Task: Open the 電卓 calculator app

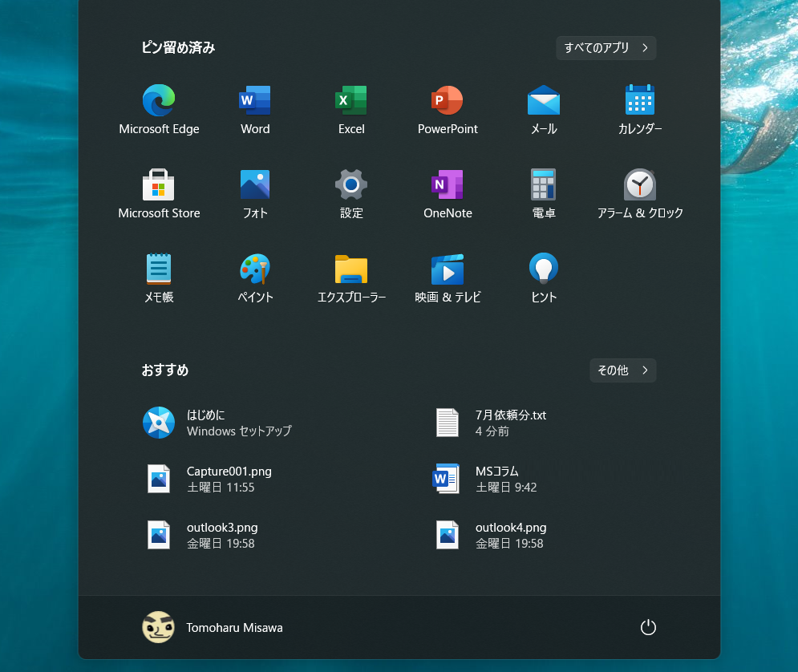Action: click(544, 194)
